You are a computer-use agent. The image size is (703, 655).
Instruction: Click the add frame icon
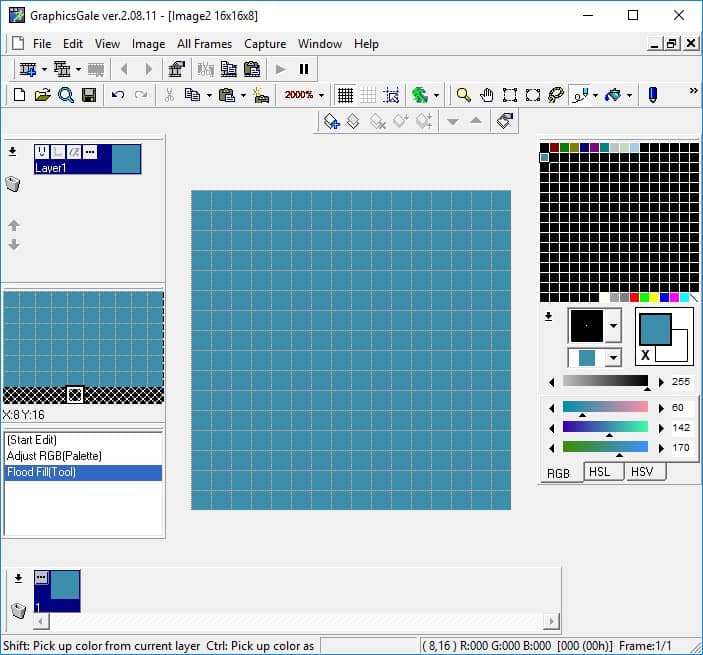28,69
